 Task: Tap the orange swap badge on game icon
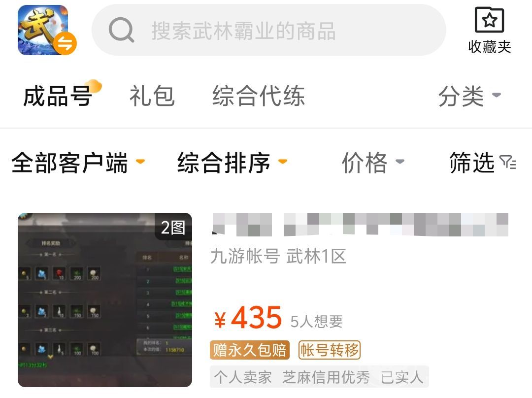66,43
